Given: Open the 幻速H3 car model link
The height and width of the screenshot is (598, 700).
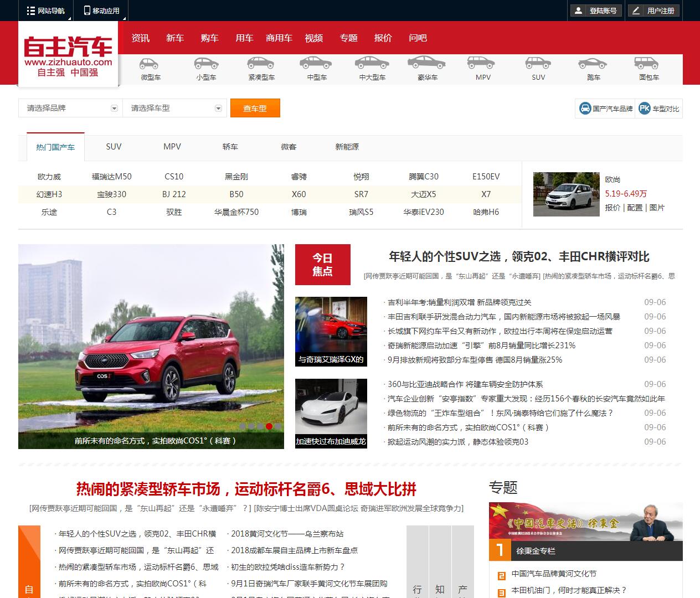Looking at the screenshot, I should (x=49, y=194).
